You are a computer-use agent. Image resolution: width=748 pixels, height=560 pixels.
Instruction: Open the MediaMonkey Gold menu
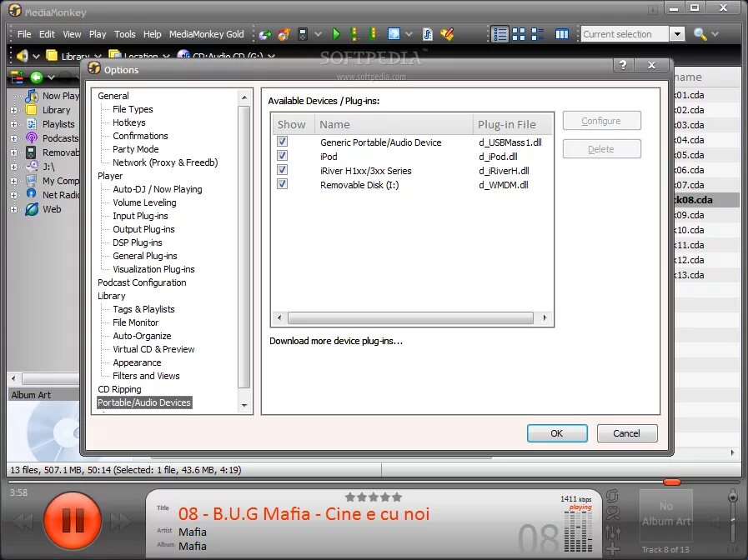(206, 34)
